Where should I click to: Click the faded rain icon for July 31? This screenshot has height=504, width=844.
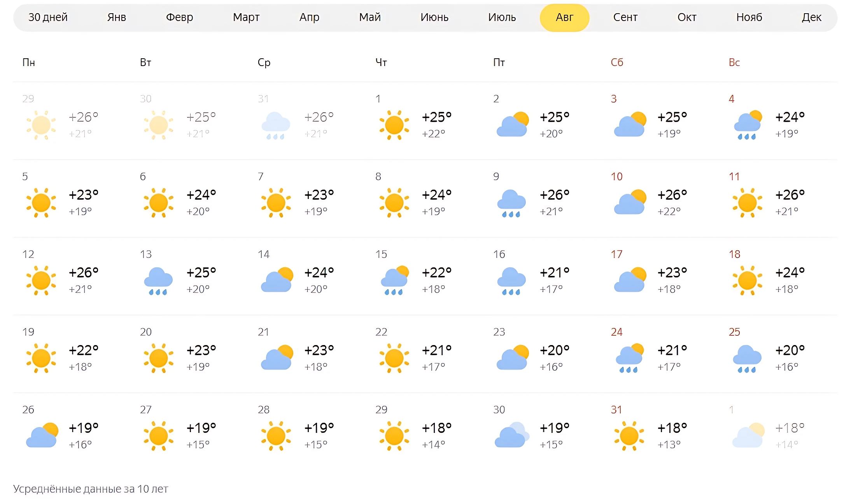(276, 126)
